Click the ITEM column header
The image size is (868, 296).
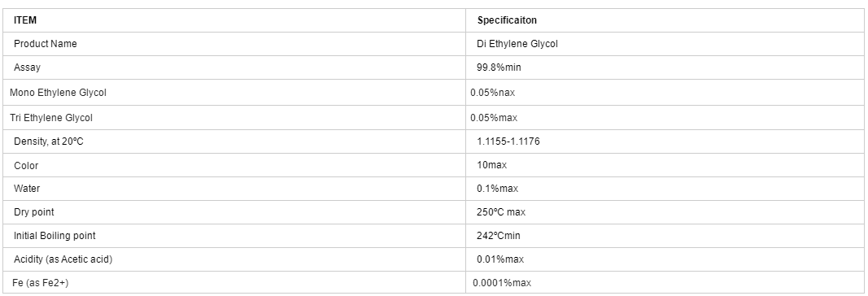tap(25, 20)
